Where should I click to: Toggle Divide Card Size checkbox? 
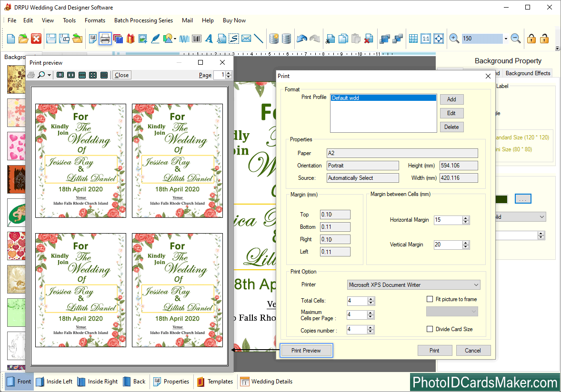click(430, 329)
